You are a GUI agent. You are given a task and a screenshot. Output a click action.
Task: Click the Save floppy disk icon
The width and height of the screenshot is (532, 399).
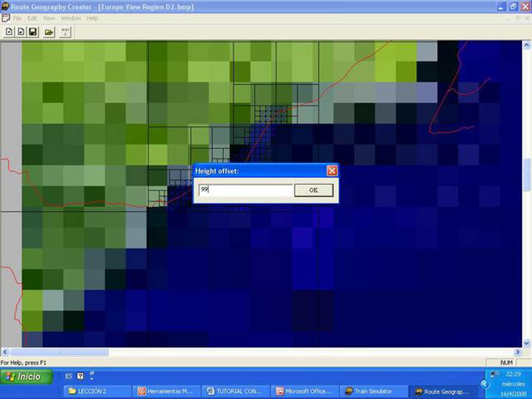pos(32,32)
